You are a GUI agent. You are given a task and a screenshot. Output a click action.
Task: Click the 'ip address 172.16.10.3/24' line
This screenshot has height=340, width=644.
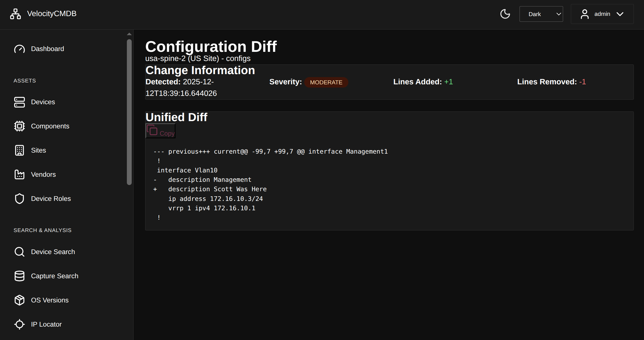(216, 199)
